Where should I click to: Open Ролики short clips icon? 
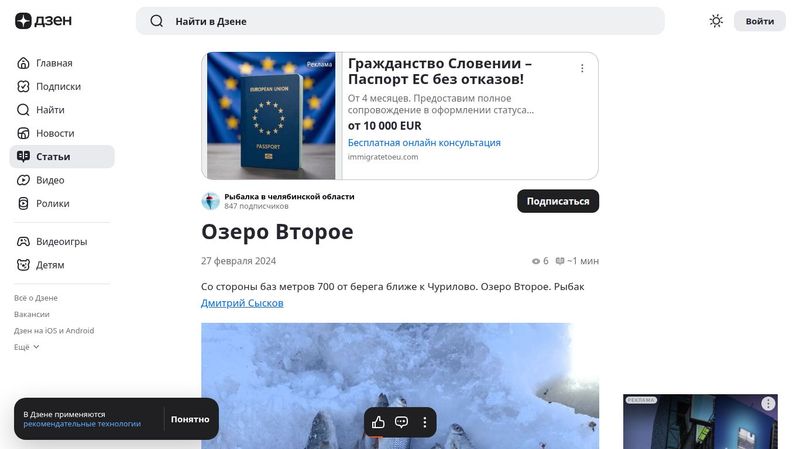tap(23, 204)
